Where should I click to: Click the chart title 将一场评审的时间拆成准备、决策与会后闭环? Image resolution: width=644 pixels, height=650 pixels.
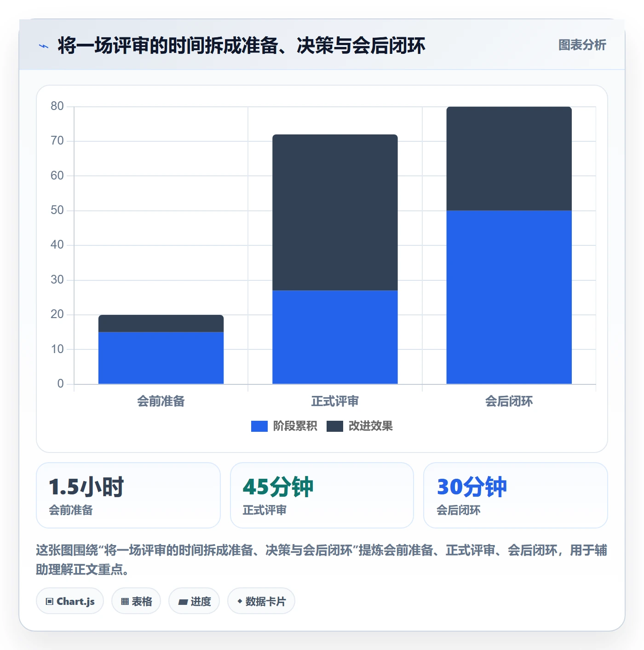pos(241,46)
